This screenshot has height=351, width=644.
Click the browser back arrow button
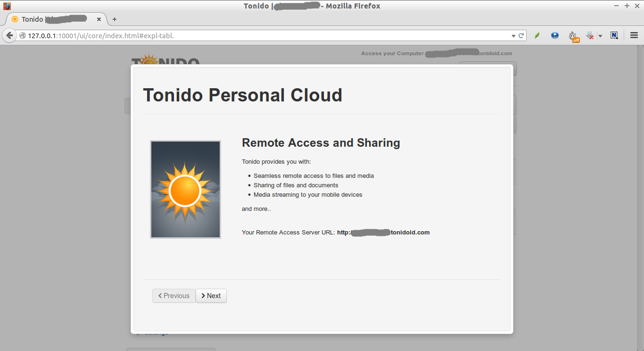pyautogui.click(x=9, y=35)
